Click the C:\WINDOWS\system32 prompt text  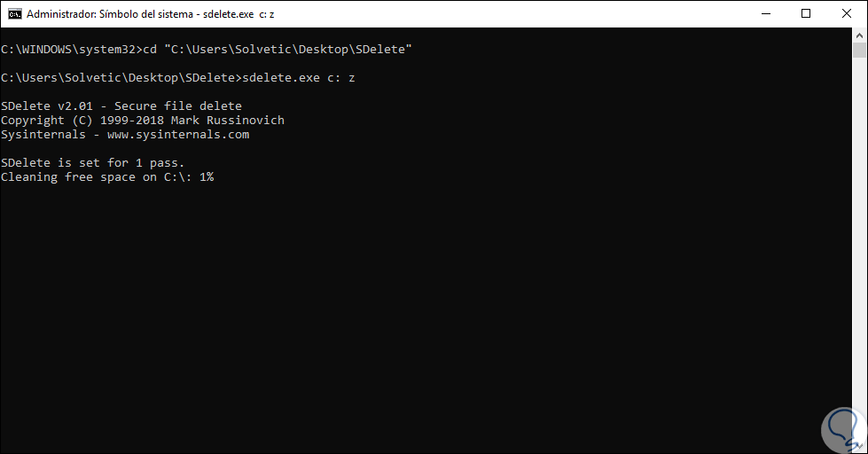coord(67,50)
